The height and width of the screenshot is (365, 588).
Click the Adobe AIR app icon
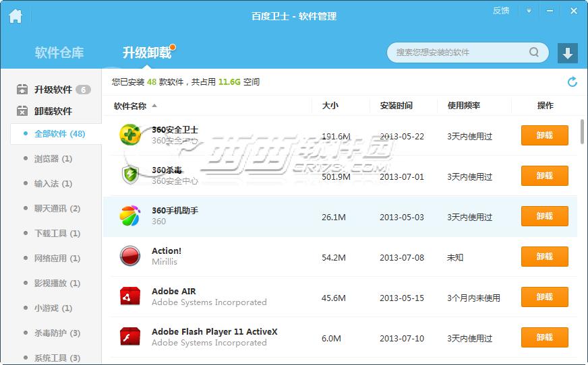pyautogui.click(x=129, y=296)
